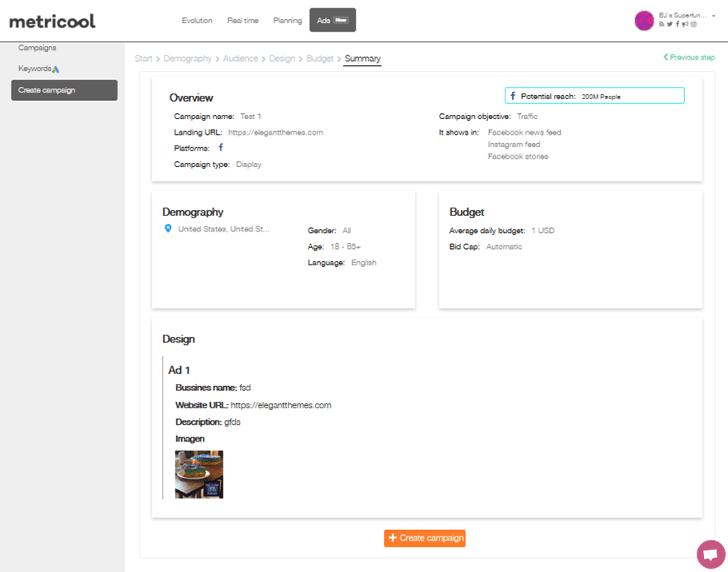Click the Instagram icon under account name
The image size is (728, 572).
693,25
